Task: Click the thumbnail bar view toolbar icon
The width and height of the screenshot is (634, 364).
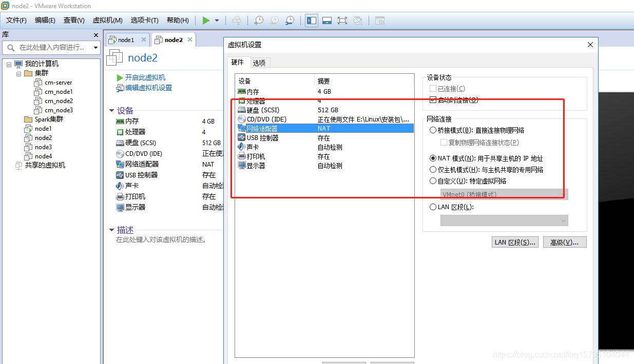Action: point(327,21)
